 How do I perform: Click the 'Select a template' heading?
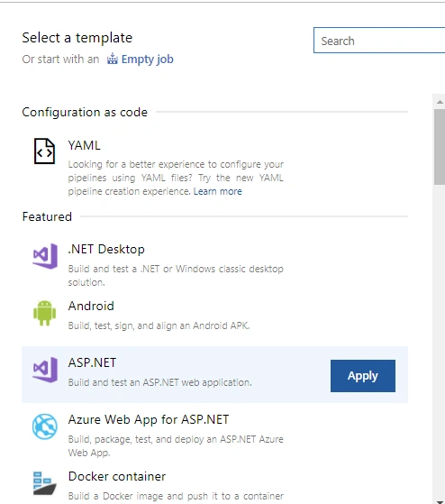tap(77, 38)
